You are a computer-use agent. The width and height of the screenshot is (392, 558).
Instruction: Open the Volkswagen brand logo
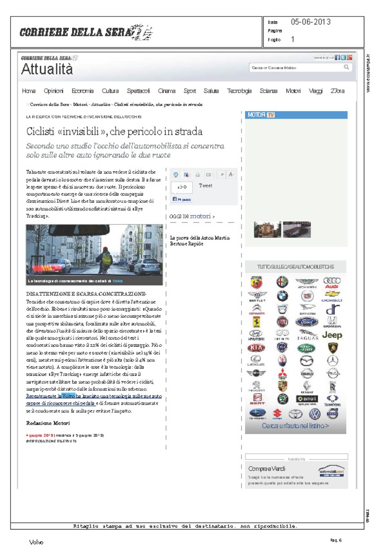click(x=315, y=414)
